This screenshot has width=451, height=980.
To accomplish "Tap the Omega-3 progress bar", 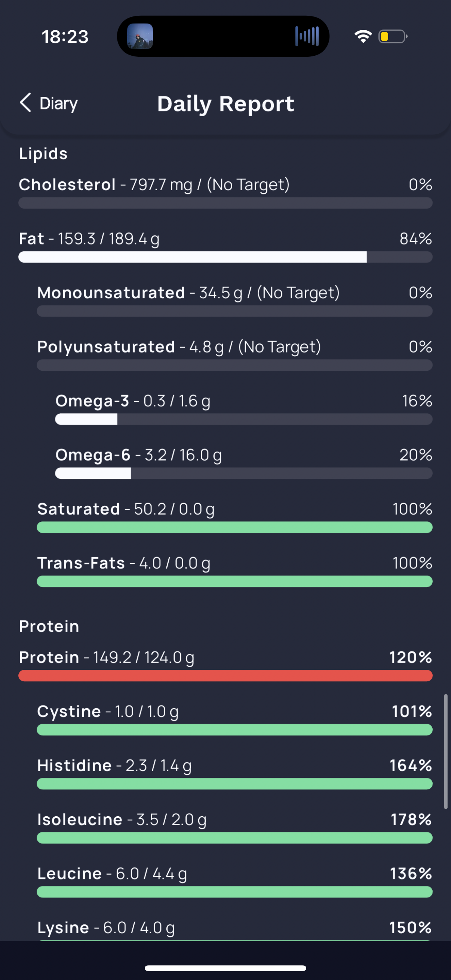I will pyautogui.click(x=243, y=419).
